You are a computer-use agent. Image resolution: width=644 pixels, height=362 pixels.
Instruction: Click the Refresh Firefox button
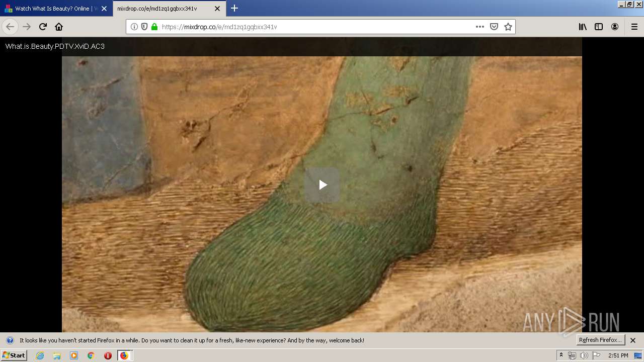pos(600,340)
